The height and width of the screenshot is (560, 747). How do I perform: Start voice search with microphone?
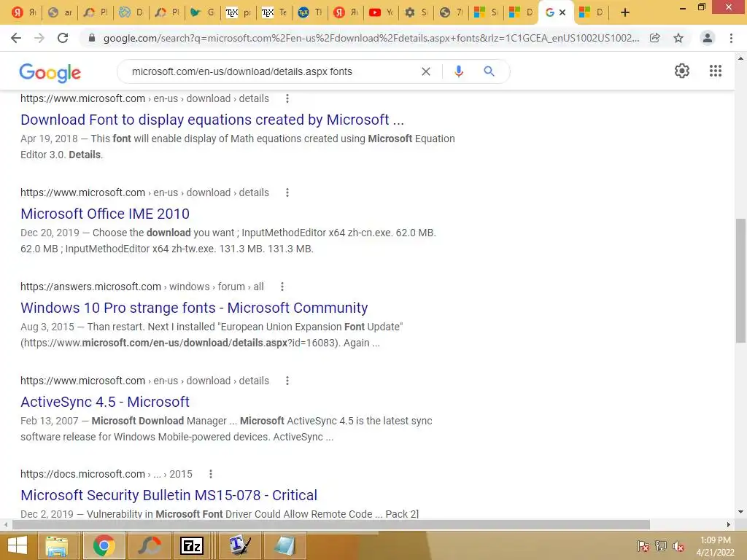click(x=458, y=71)
